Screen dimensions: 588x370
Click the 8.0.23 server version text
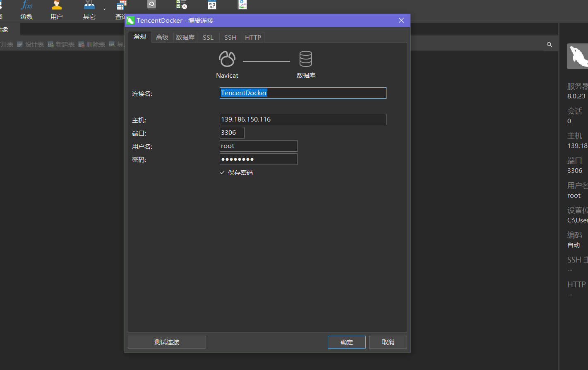[x=576, y=96]
